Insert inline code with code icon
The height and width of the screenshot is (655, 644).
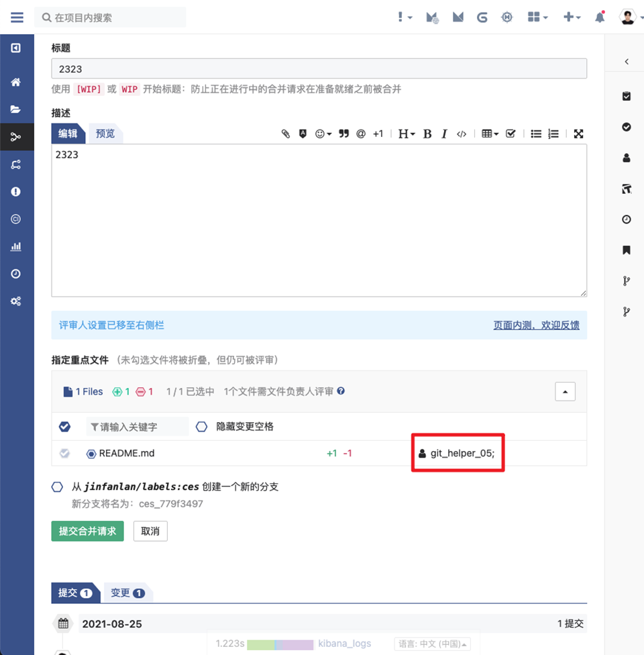[x=462, y=134]
